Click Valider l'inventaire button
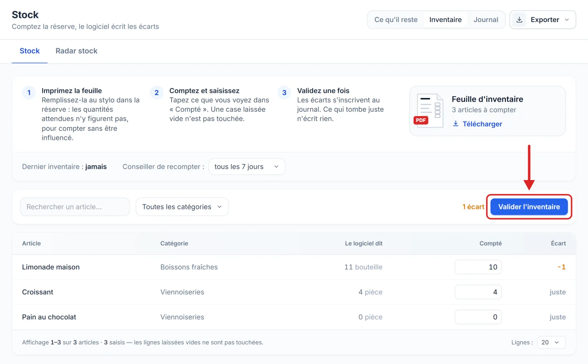Screen dimensions: 588x364 point(529,207)
